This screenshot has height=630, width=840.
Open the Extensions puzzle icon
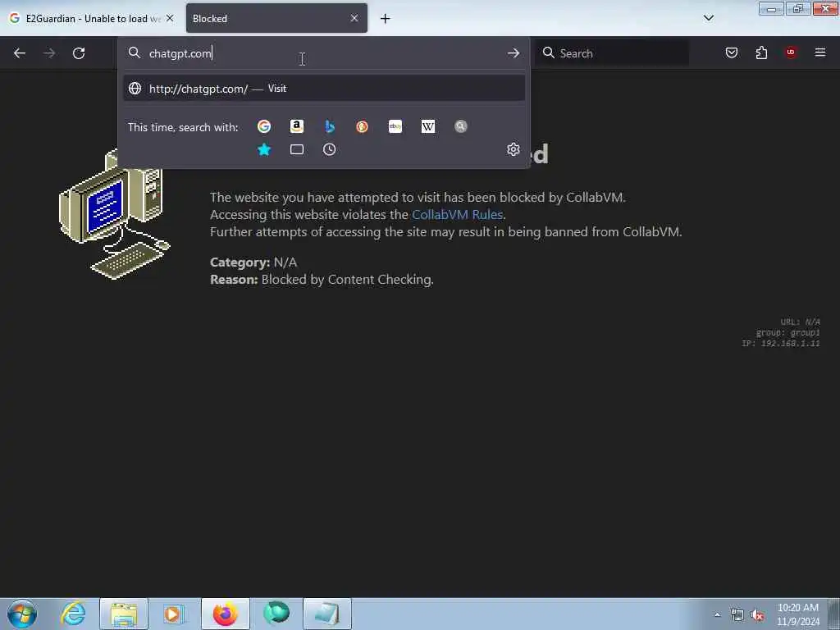[761, 52]
